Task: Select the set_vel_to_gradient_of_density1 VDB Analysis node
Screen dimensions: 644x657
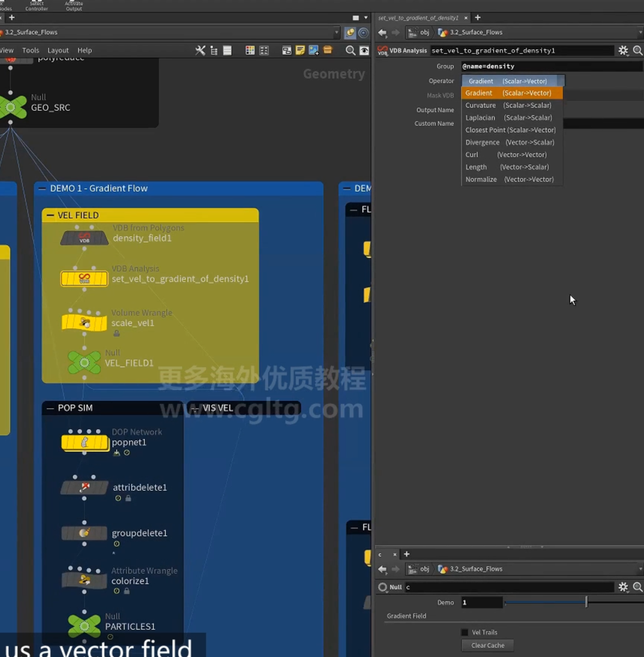Action: tap(84, 279)
